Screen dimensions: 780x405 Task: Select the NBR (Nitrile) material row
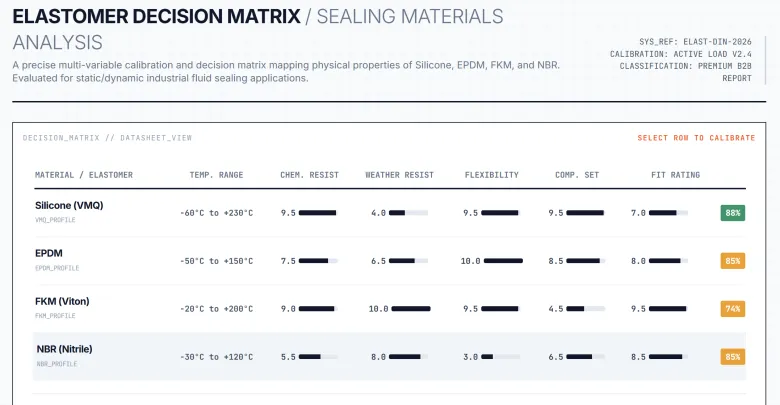coord(390,357)
